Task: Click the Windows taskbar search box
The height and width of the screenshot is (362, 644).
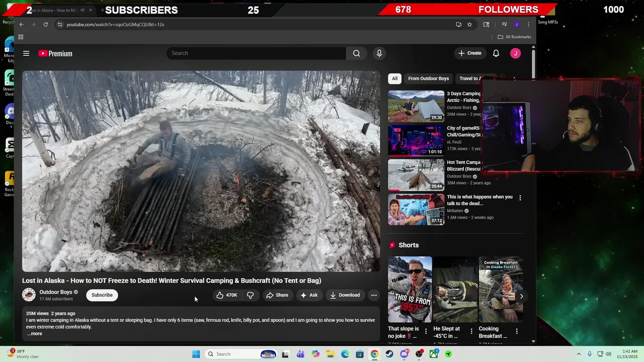Action: pyautogui.click(x=242, y=354)
